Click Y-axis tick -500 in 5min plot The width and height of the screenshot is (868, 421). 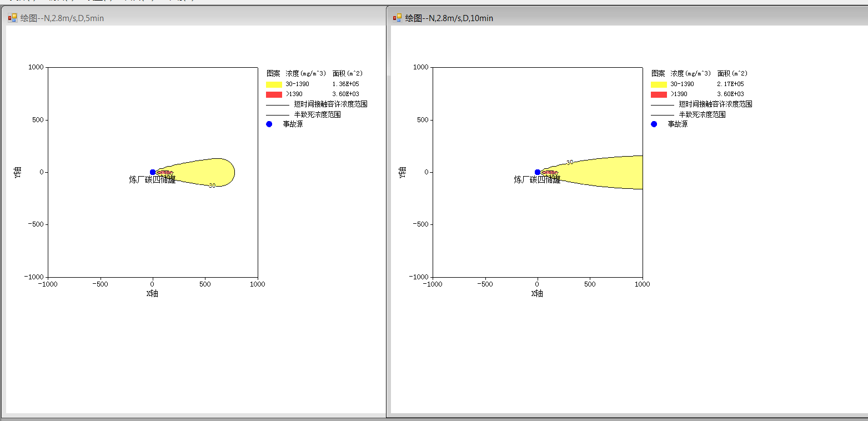[x=36, y=224]
